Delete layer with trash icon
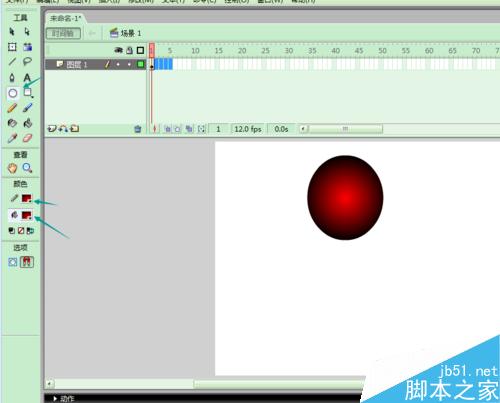The width and height of the screenshot is (500, 403). coord(138,129)
